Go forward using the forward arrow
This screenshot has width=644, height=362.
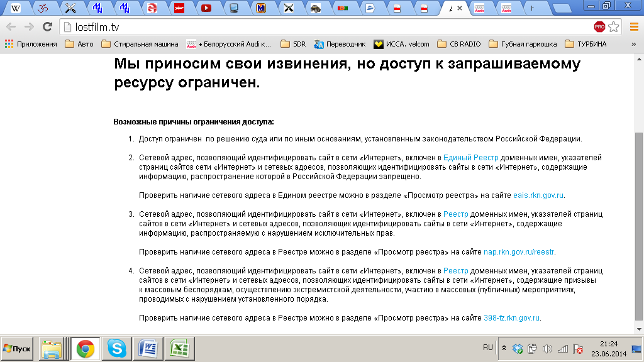(x=29, y=27)
